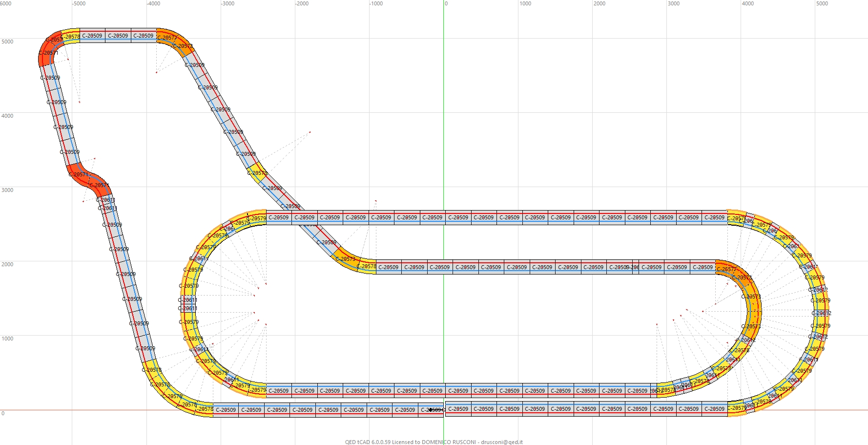Click the -3000 horizontal ruler label
The height and width of the screenshot is (445, 868).
point(228,3)
